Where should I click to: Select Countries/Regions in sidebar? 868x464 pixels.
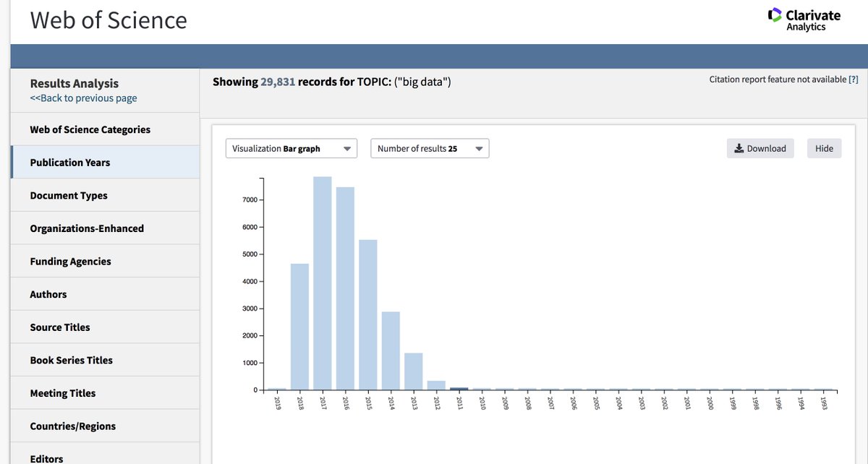[x=105, y=426]
